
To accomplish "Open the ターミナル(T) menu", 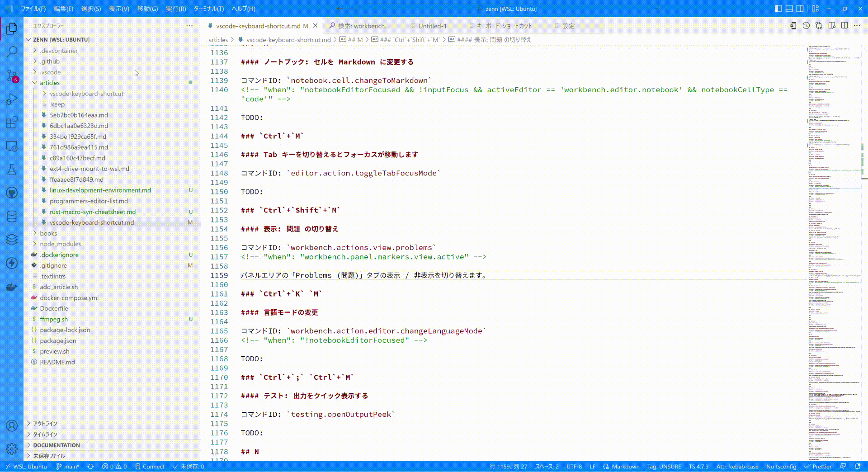I will tap(209, 9).
